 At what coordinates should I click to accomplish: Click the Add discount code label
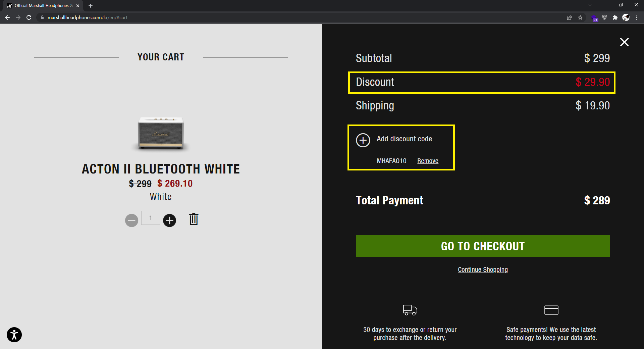[404, 139]
